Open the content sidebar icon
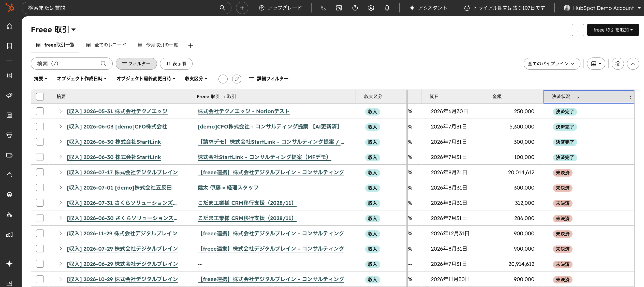644x287 pixels. [9, 115]
